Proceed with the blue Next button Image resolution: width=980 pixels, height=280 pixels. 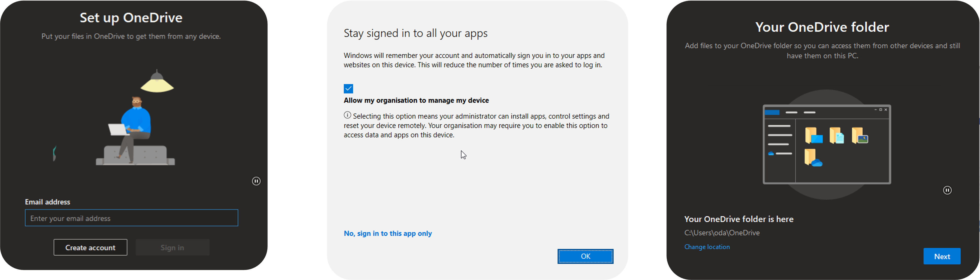pos(942,256)
